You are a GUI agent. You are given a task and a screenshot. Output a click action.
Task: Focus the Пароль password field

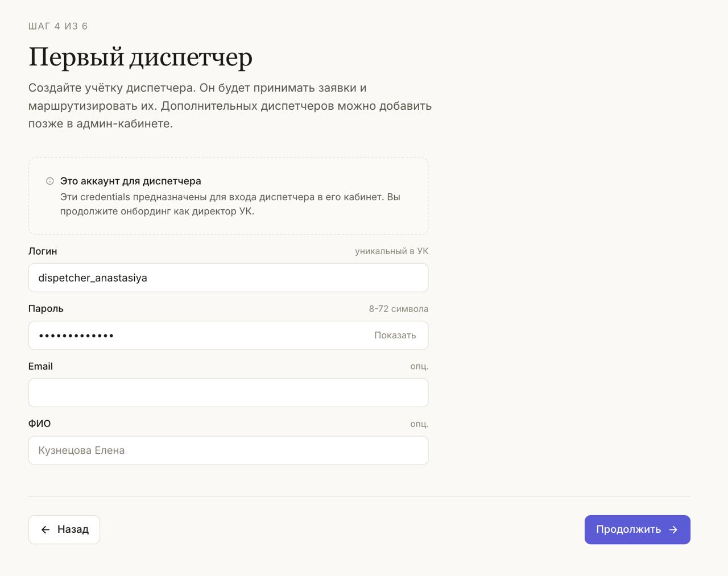tap(228, 335)
